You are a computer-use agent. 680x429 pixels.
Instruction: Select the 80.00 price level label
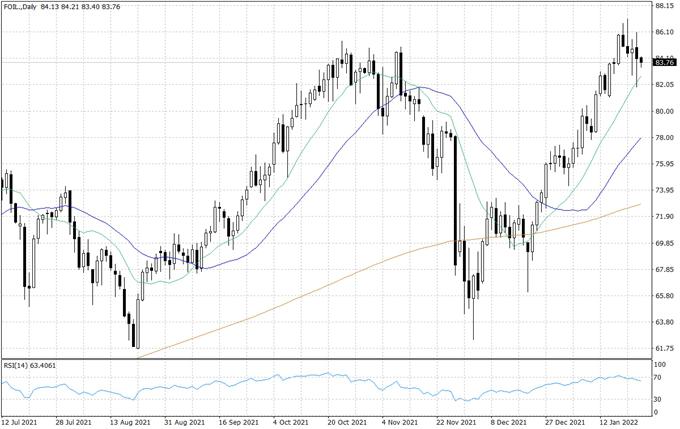pos(664,111)
